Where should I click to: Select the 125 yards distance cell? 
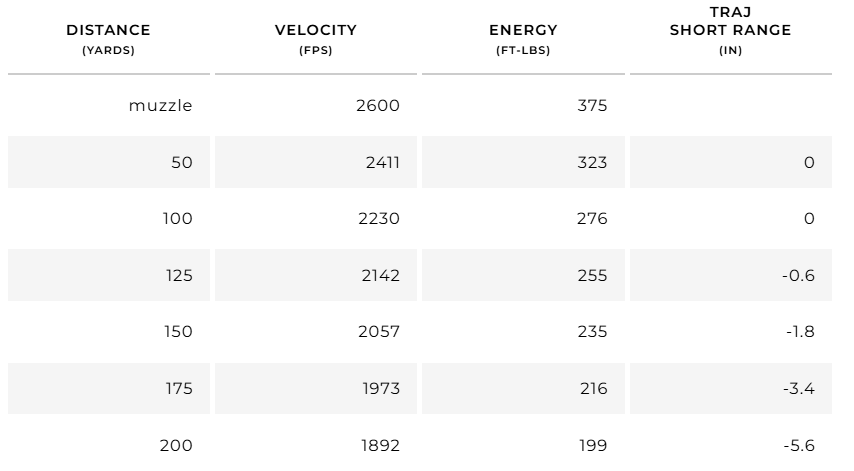point(178,274)
